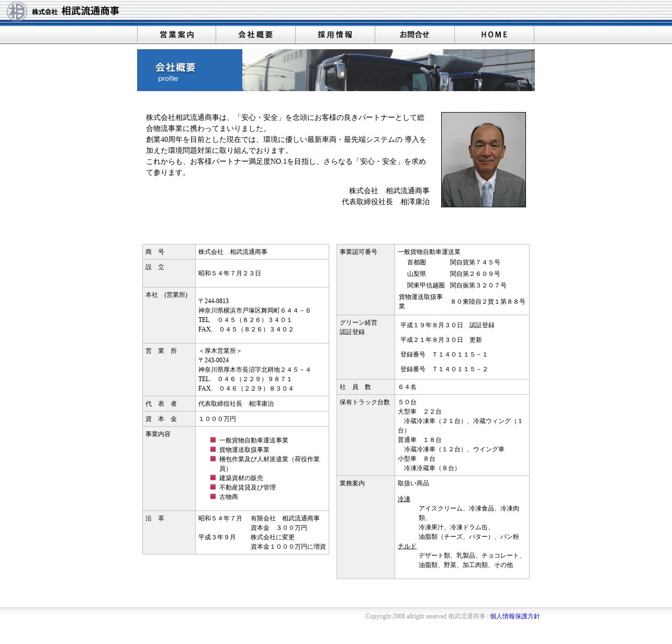This screenshot has height=644, width=672.
Task: Open the 採用情報 menu item
Action: [335, 35]
